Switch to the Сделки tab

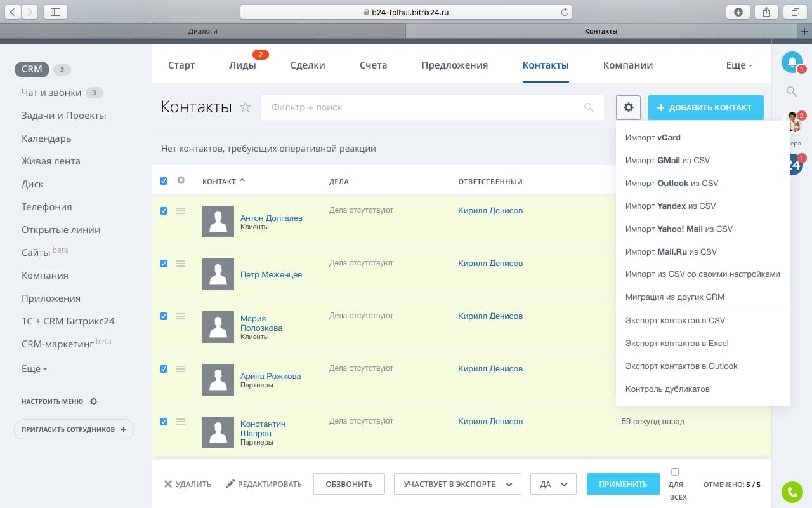click(x=308, y=65)
